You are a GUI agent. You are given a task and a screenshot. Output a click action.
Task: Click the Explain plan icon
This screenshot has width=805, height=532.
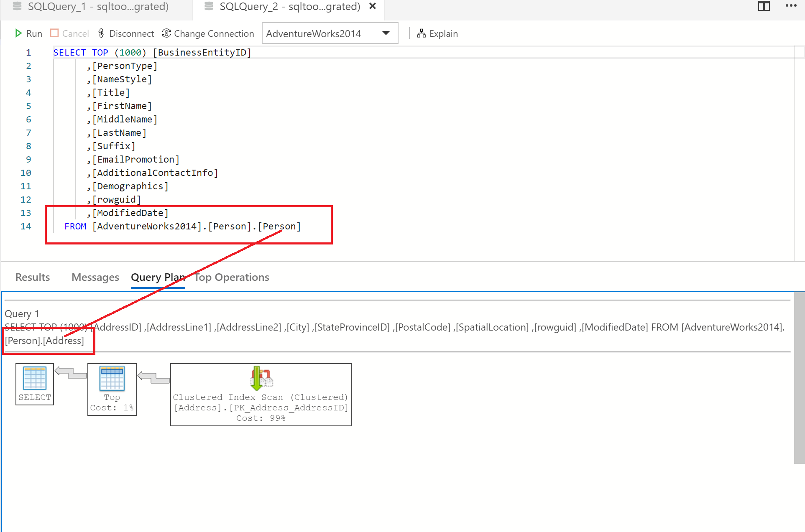(422, 33)
